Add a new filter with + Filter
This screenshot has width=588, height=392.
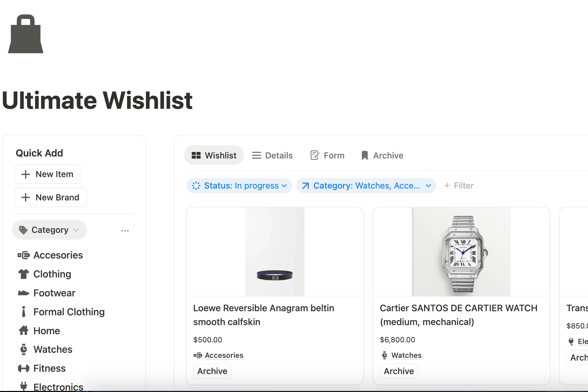(459, 186)
